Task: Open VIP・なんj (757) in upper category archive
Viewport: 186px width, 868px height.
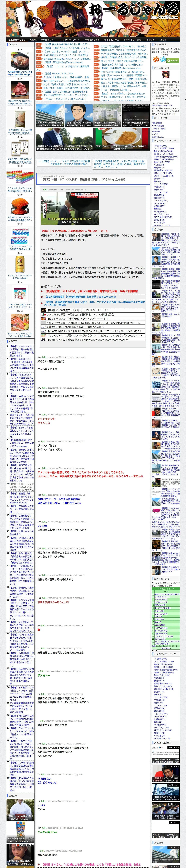Action: pos(161,214)
